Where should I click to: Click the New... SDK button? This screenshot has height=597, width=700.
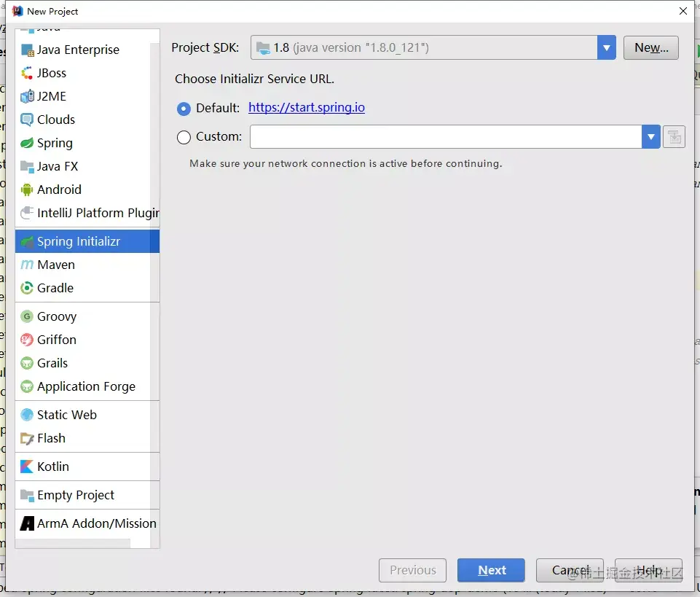[x=651, y=47]
